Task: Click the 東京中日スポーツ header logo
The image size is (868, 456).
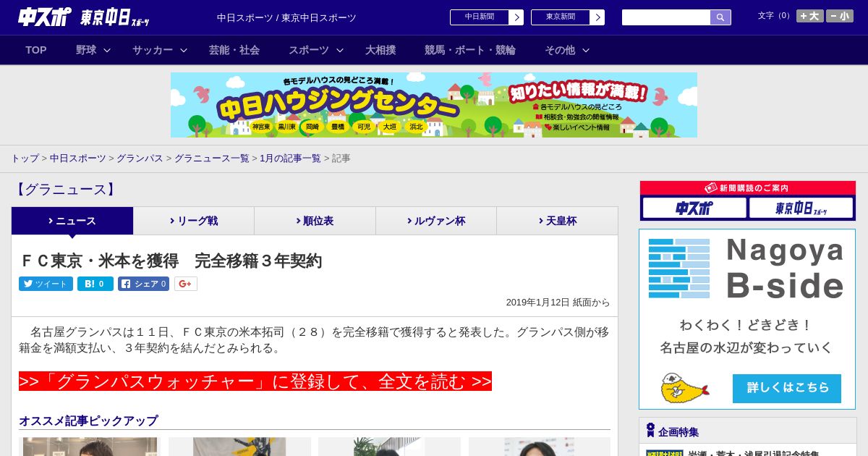Action: 115,17
